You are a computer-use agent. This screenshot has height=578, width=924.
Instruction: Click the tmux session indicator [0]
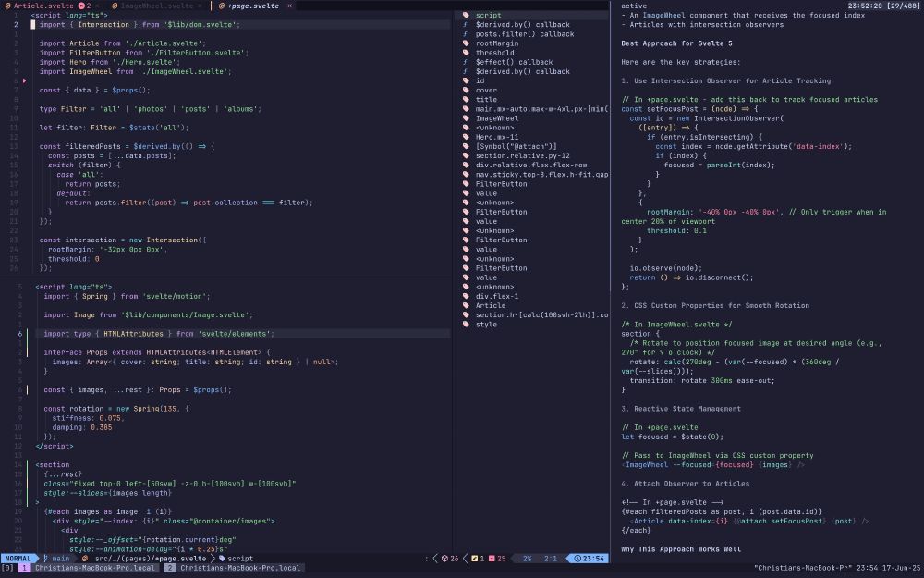(x=7, y=568)
